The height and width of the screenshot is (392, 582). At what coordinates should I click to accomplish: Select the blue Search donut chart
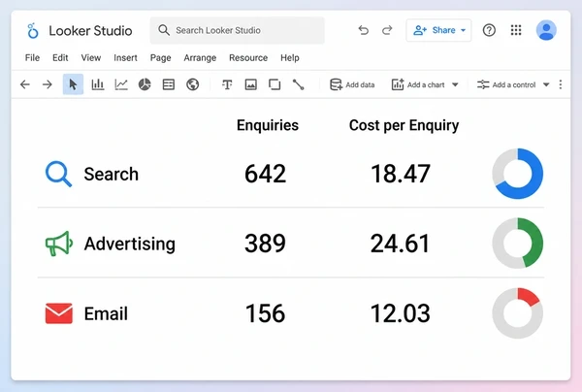tap(517, 174)
